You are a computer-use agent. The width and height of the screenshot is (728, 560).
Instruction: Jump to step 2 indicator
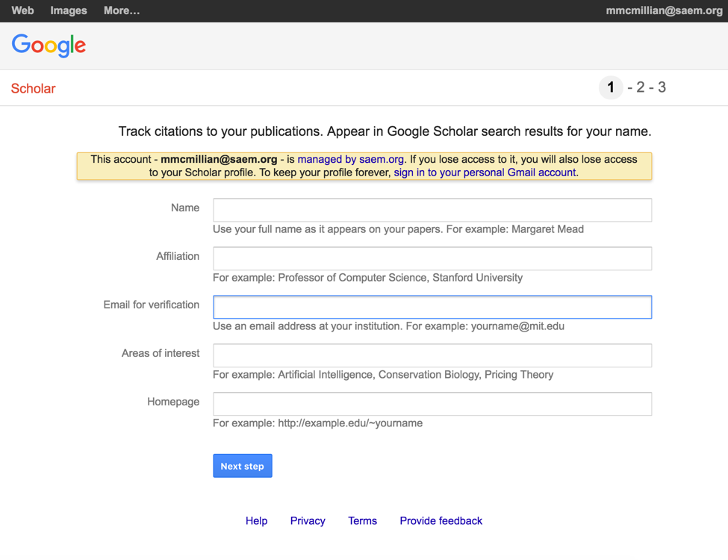click(x=640, y=87)
